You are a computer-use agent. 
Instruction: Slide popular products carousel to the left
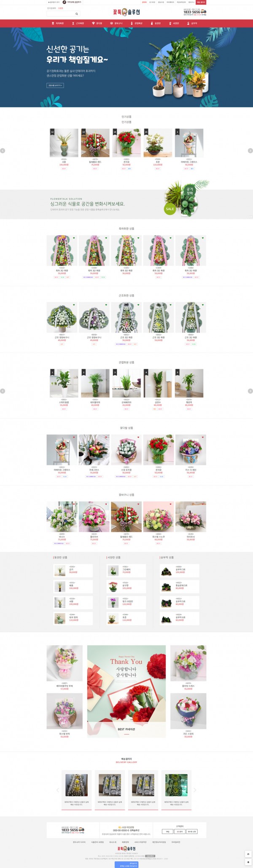click(3, 151)
